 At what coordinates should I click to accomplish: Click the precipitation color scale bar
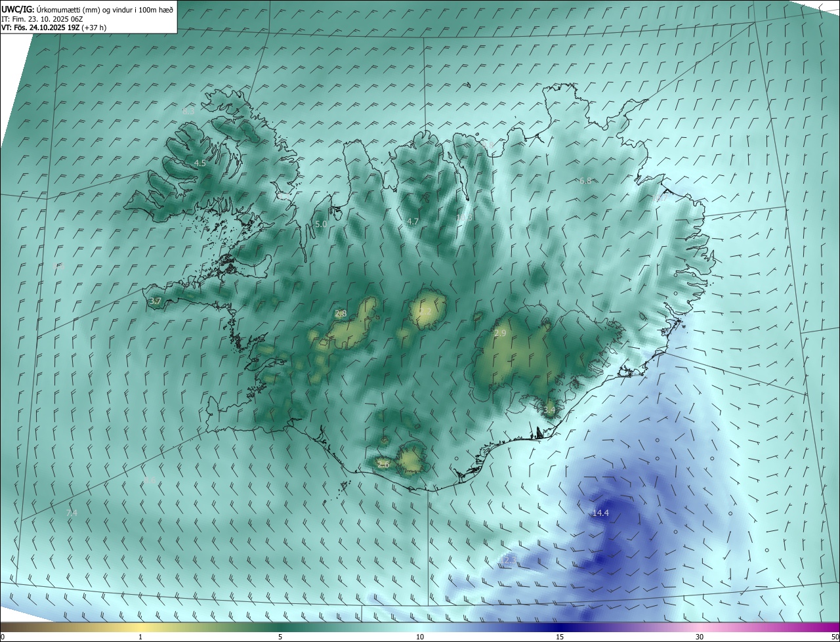pyautogui.click(x=420, y=626)
